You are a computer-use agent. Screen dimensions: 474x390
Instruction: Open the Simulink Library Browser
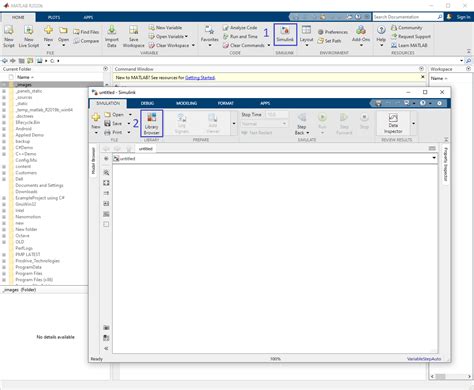coord(152,123)
